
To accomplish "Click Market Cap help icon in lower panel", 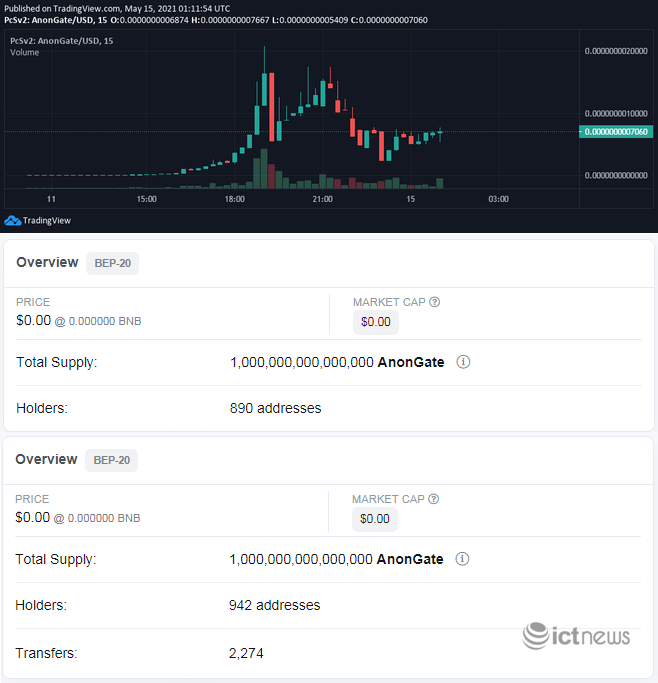I will (434, 499).
